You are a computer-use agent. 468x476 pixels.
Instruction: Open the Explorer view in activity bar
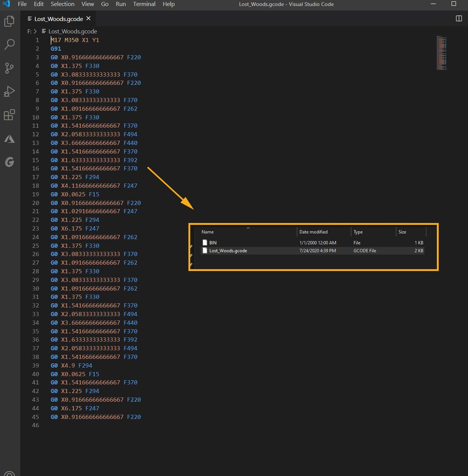(9, 21)
